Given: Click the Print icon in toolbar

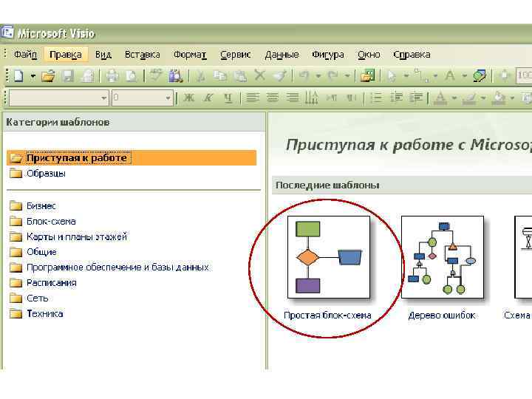Looking at the screenshot, I should tap(112, 76).
